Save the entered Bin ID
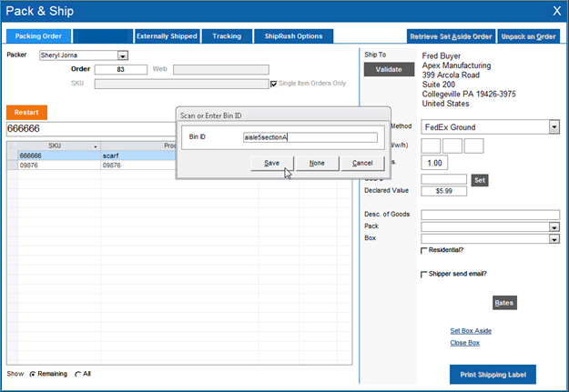 [271, 163]
